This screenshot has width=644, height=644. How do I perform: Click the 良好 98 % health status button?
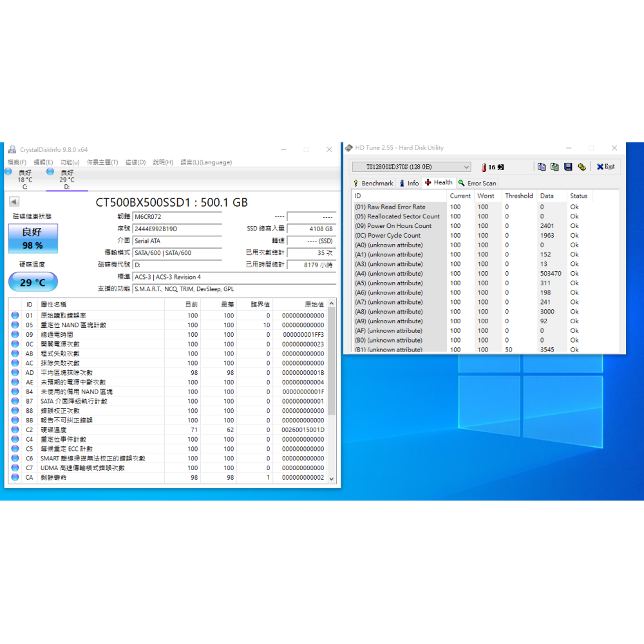click(33, 239)
